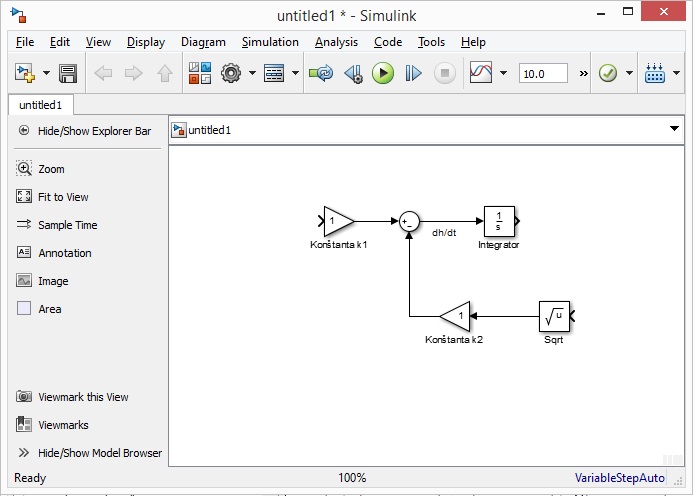Open the File menu

click(25, 42)
